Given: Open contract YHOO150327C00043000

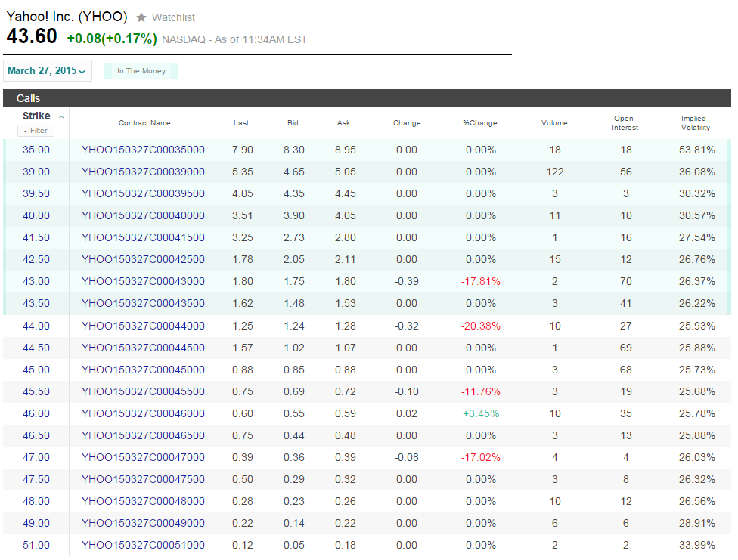Looking at the screenshot, I should click(x=143, y=281).
